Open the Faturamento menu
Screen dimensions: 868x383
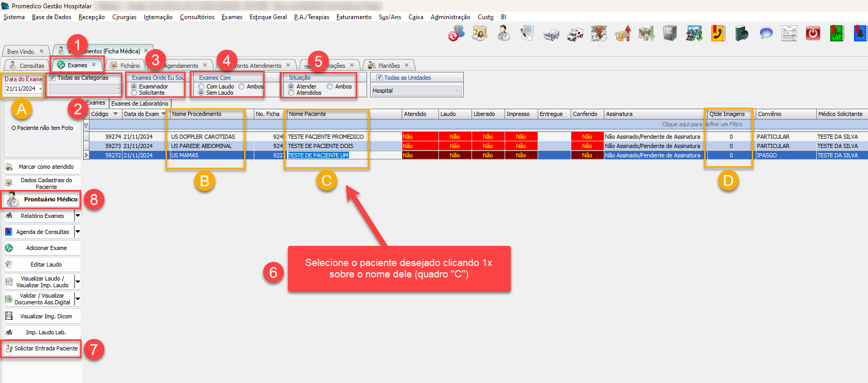354,17
